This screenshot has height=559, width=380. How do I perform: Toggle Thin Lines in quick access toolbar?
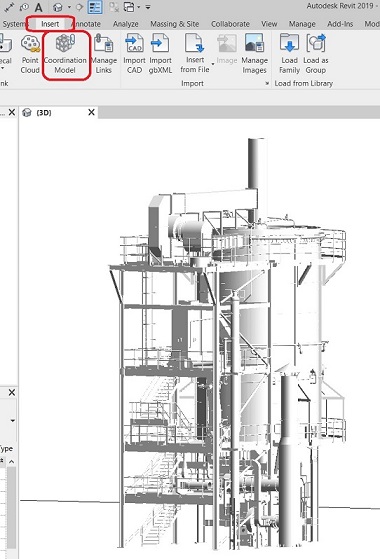click(x=95, y=7)
